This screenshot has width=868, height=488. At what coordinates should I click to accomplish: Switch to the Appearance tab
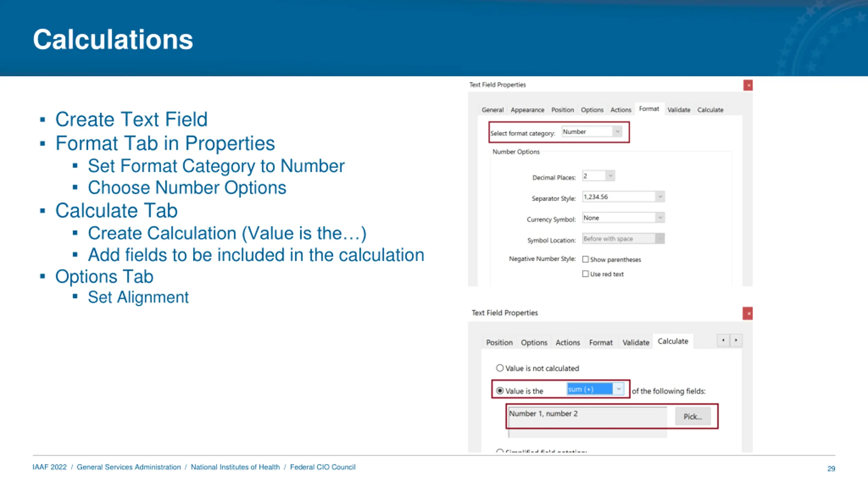click(527, 110)
